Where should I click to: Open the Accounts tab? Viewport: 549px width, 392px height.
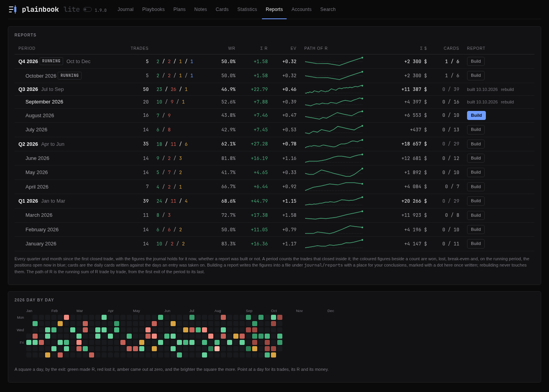click(x=302, y=9)
